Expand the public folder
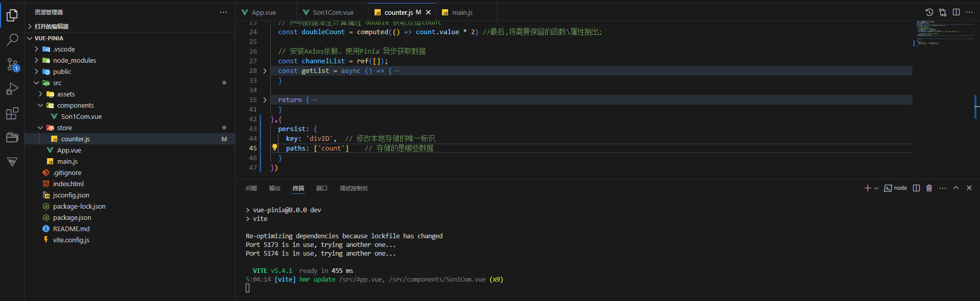 (x=130, y=72)
